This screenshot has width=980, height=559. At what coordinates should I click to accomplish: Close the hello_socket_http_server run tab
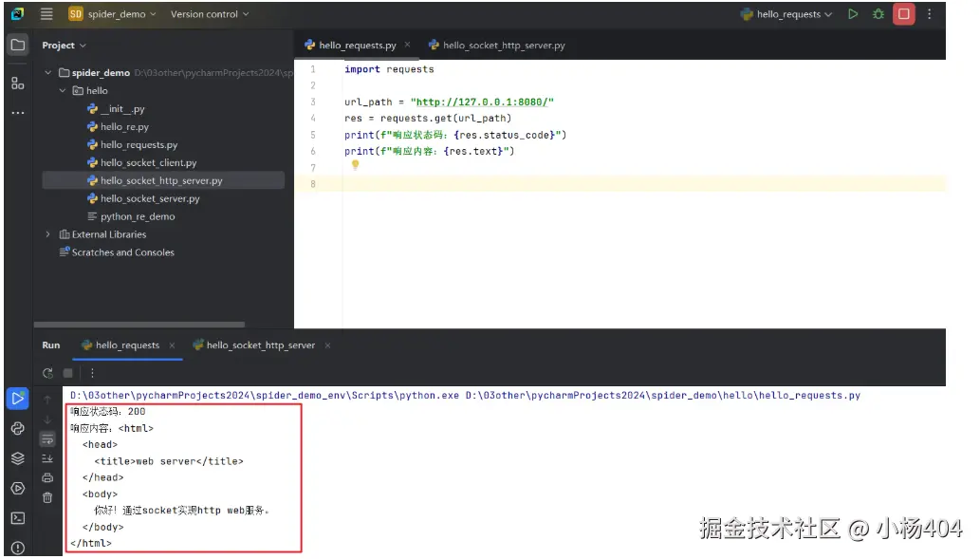pyautogui.click(x=327, y=345)
